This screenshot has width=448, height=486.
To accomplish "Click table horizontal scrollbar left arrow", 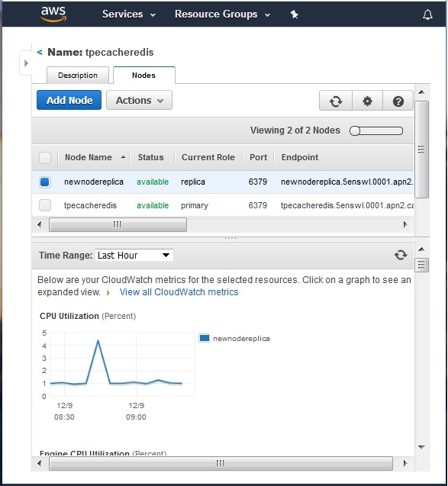I will (x=40, y=224).
